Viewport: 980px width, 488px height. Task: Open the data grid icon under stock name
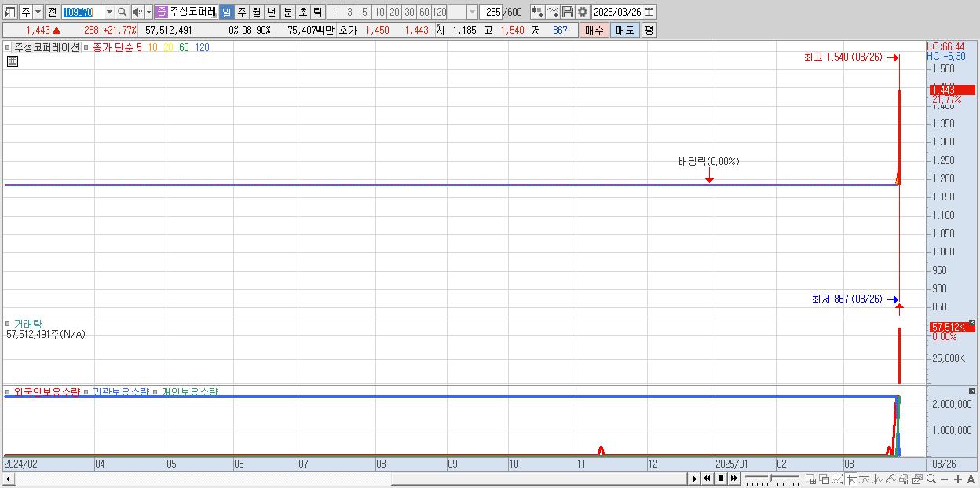coord(12,61)
